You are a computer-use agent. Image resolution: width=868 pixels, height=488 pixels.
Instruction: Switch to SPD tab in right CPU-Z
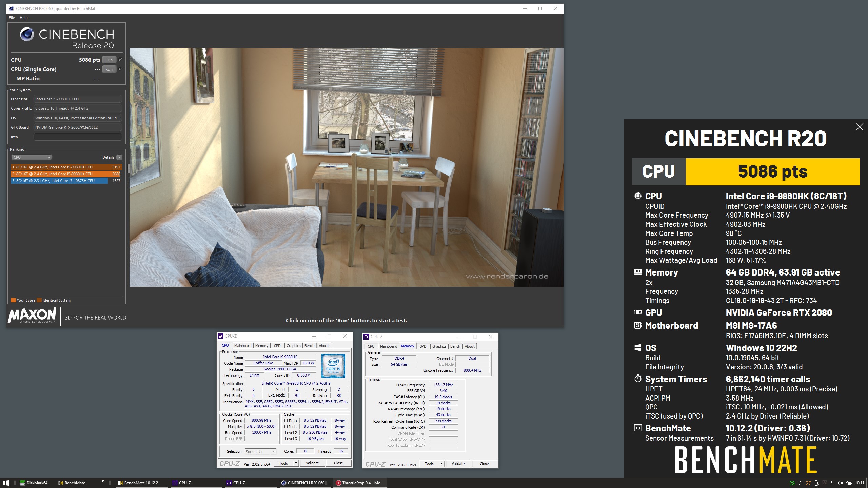tap(423, 346)
